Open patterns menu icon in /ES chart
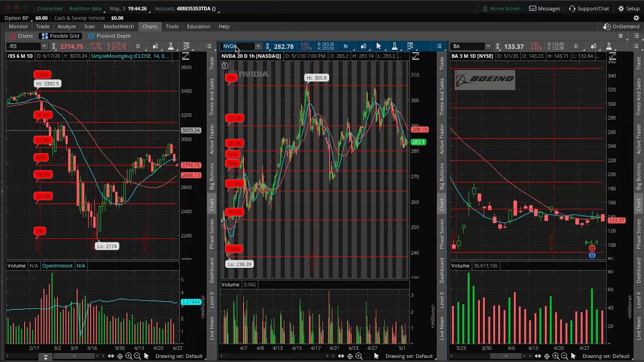This screenshot has width=644, height=362. tap(187, 46)
